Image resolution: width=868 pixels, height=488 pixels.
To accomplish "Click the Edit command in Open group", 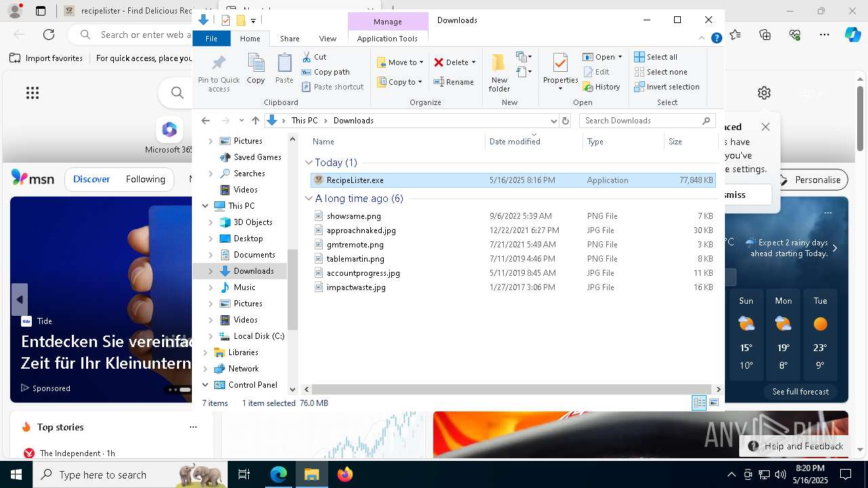I will 596,72.
